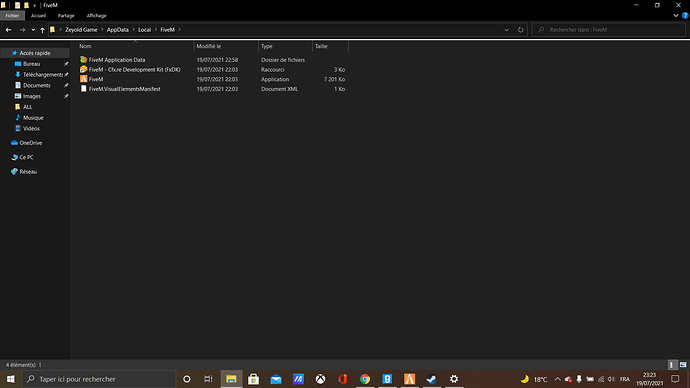Click the Rechercher dans FiveM search box

[x=608, y=30]
